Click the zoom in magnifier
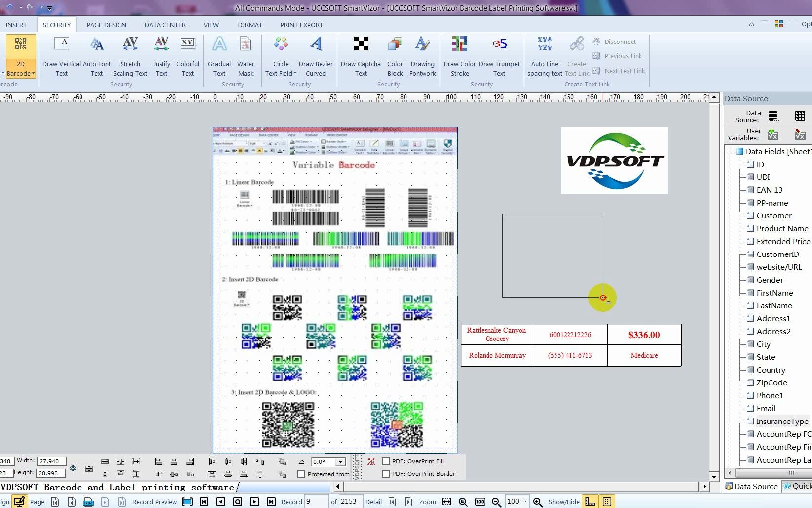812x508 pixels. click(x=538, y=502)
